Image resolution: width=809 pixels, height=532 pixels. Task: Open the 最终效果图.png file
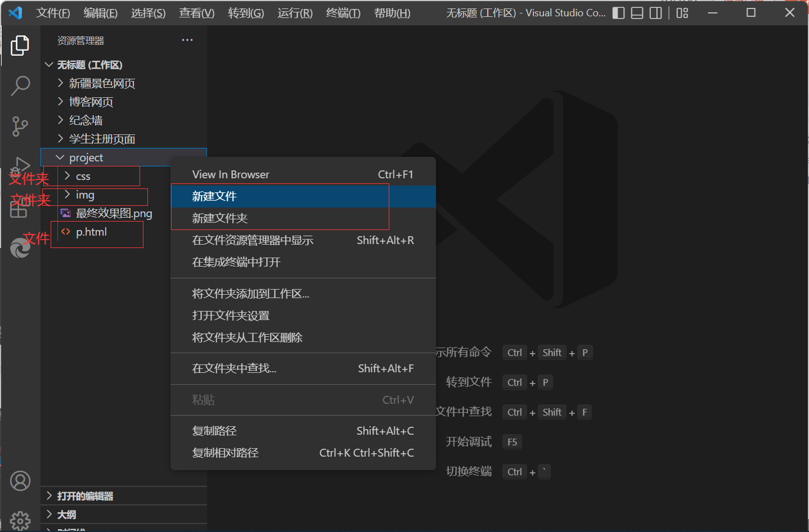pos(114,213)
